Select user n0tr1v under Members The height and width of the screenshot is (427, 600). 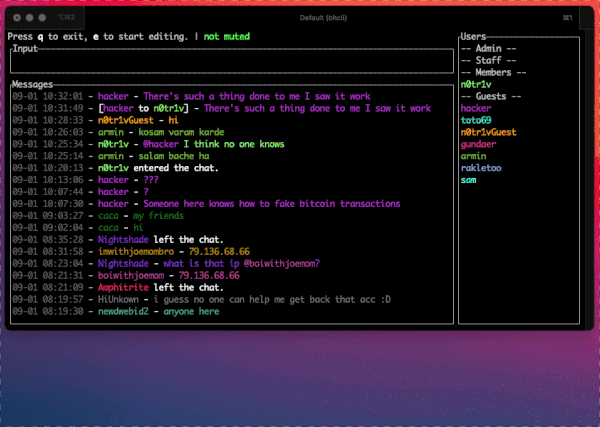point(476,84)
